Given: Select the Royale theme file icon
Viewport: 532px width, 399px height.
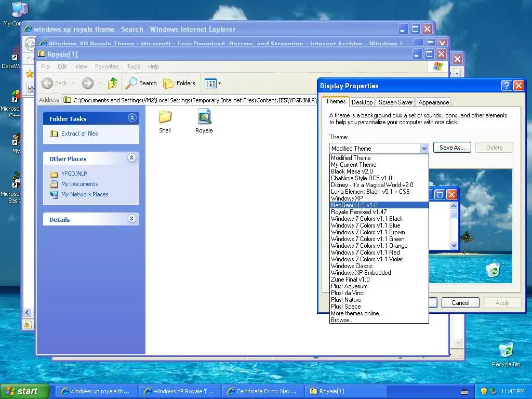Looking at the screenshot, I should coord(204,121).
